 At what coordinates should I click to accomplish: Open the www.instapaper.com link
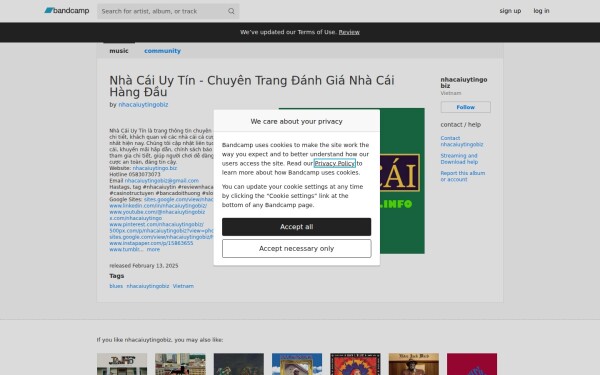[151, 243]
